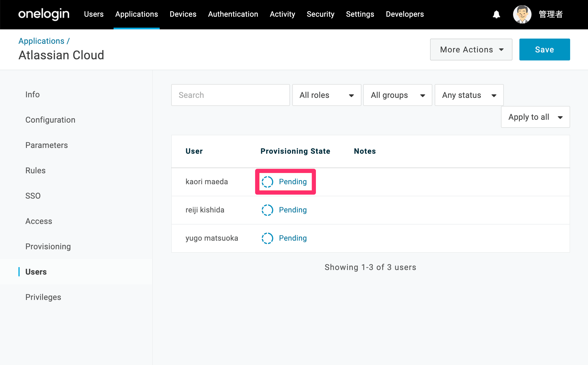The image size is (588, 365).
Task: Open the admin profile avatar
Action: (x=522, y=14)
